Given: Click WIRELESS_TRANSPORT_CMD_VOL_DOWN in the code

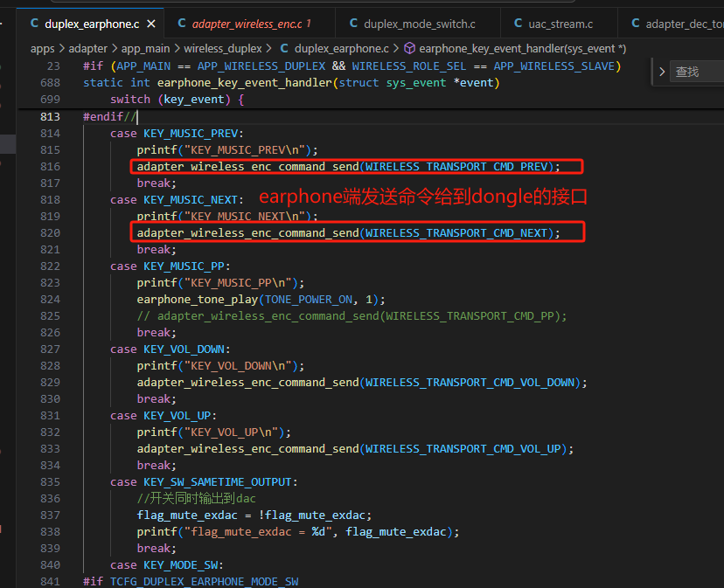Looking at the screenshot, I should 470,382.
